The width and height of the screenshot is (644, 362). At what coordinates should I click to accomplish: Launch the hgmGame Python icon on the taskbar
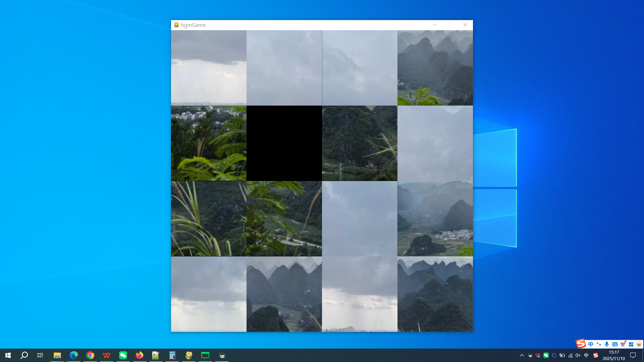pyautogui.click(x=189, y=355)
